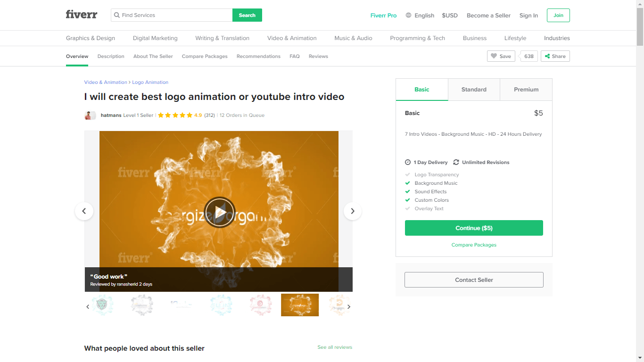Click the Fiverr logo
The height and width of the screenshot is (362, 644).
(82, 15)
